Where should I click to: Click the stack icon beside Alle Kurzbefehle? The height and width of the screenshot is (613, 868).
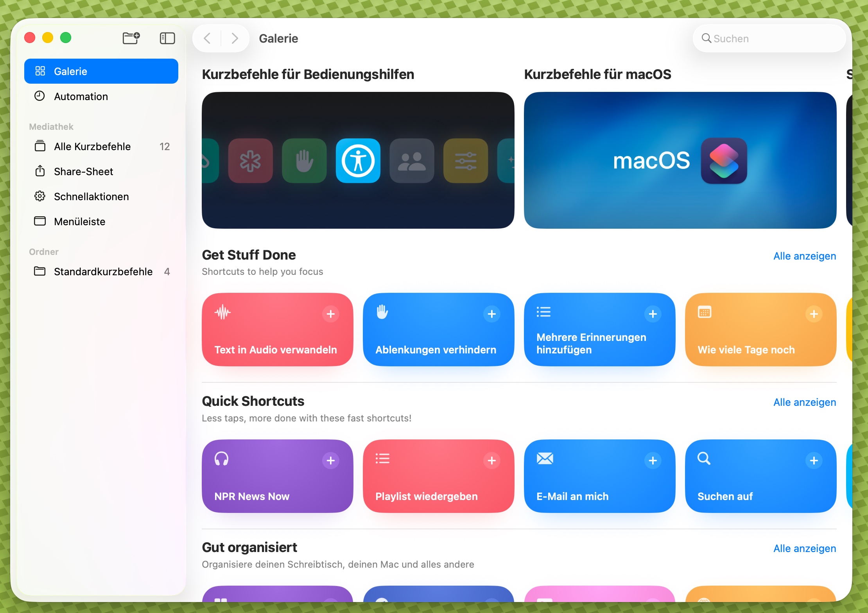tap(40, 146)
